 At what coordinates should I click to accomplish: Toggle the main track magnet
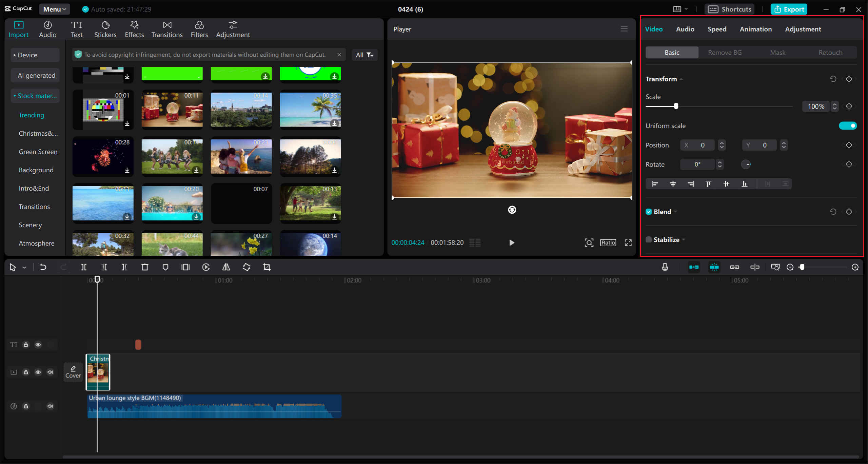coord(694,267)
